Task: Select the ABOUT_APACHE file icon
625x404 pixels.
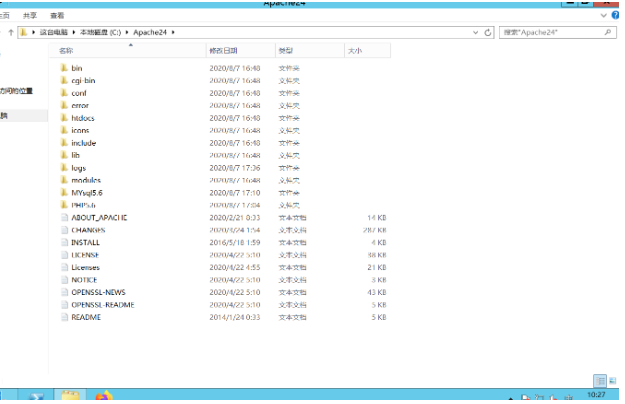Action: click(x=64, y=218)
